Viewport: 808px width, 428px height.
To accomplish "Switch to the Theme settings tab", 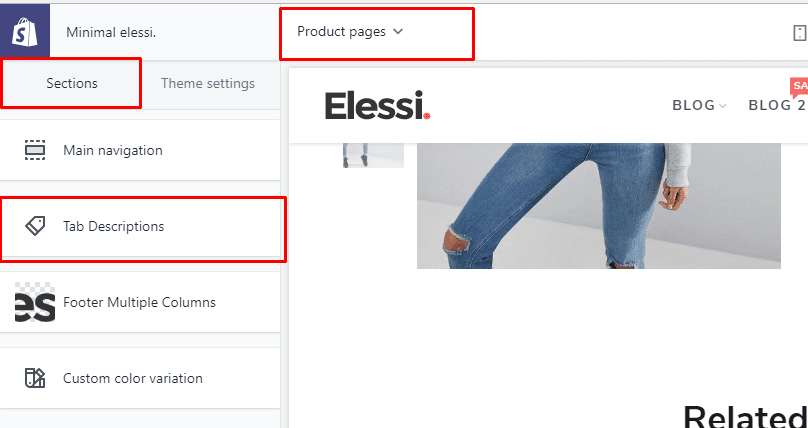I will point(208,83).
